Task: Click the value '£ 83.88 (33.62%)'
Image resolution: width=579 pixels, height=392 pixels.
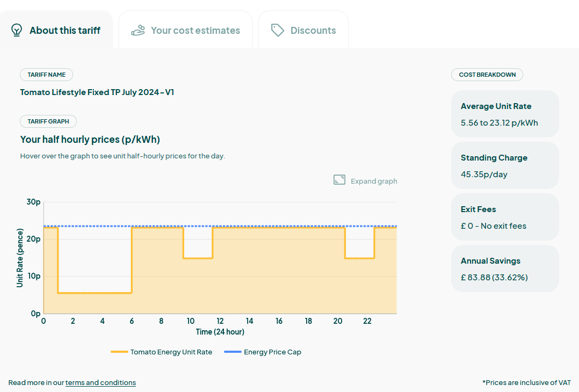Action: click(494, 278)
